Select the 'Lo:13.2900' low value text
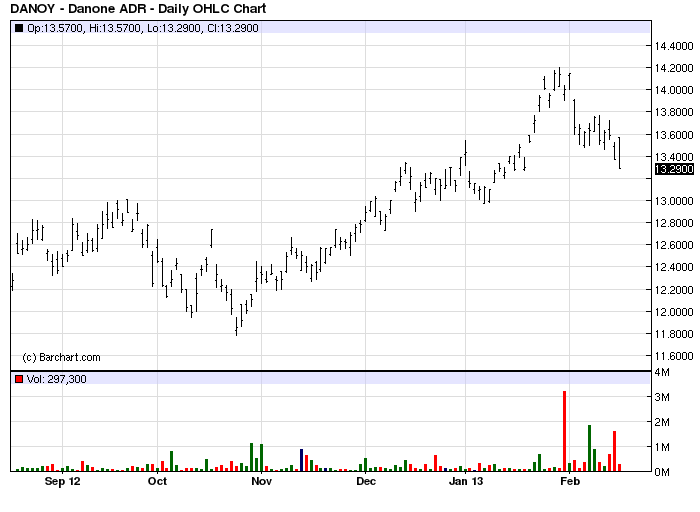 pyautogui.click(x=174, y=28)
